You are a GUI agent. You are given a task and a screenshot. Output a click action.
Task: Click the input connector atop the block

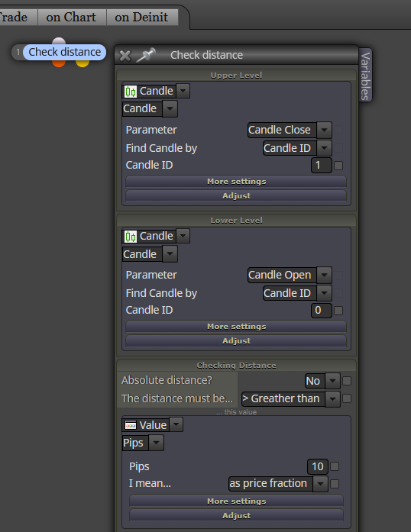[x=59, y=41]
